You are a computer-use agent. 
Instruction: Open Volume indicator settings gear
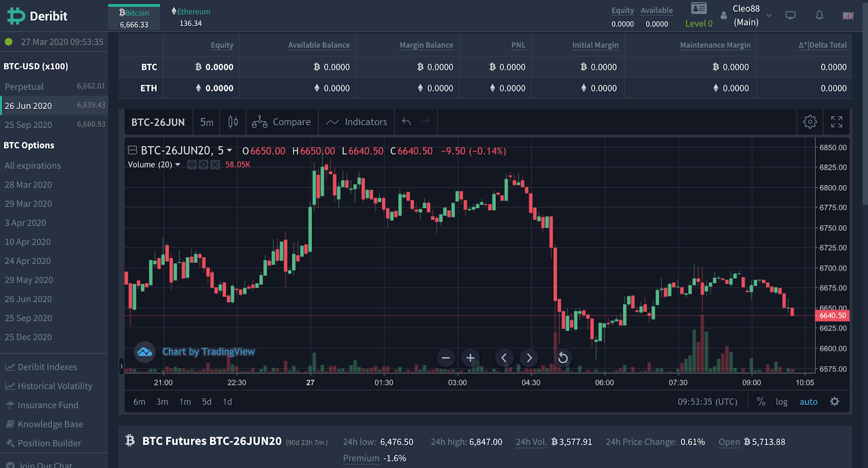point(203,164)
